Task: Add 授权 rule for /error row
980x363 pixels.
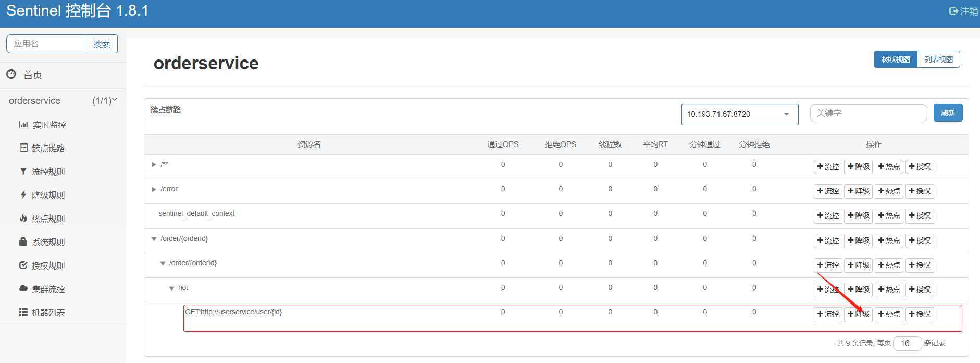Action: (920, 191)
